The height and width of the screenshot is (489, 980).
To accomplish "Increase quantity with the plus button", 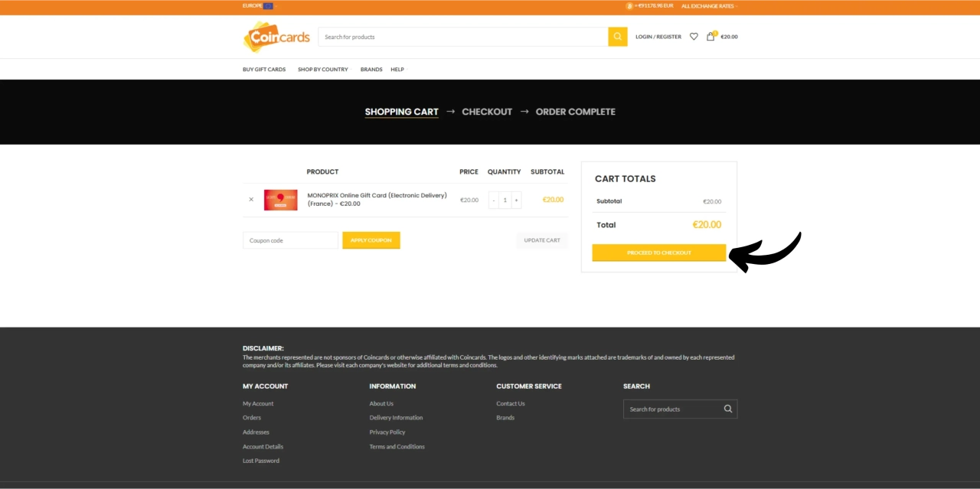I will (x=516, y=200).
